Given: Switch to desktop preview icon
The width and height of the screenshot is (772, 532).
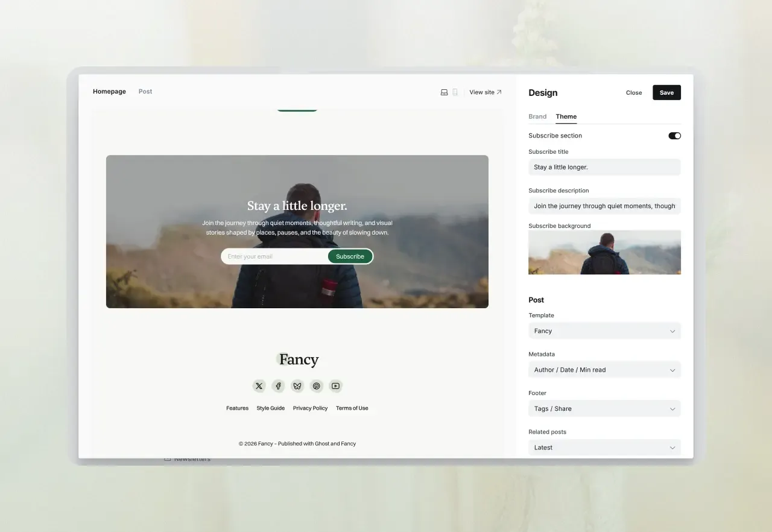Looking at the screenshot, I should 444,92.
